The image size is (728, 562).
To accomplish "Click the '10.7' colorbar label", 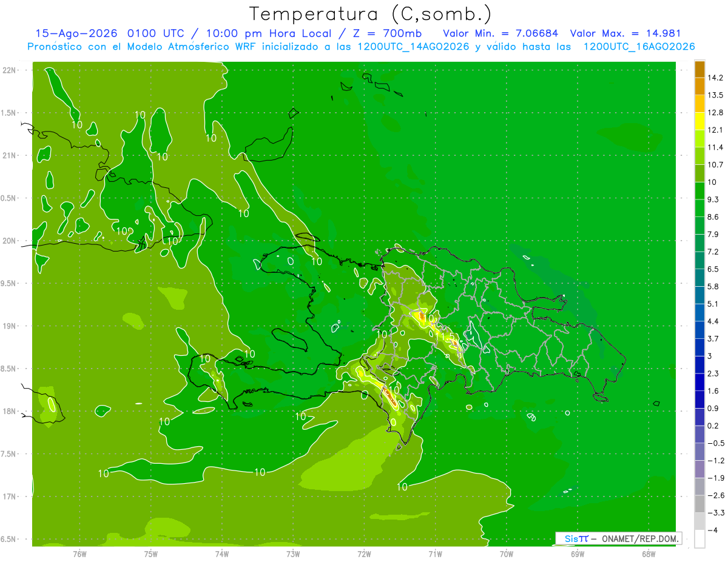I will (715, 165).
